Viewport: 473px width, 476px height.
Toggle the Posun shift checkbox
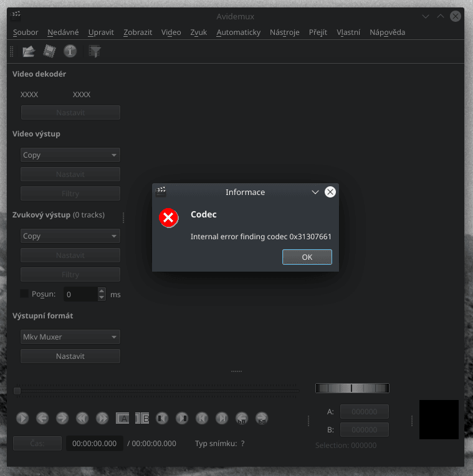24,293
